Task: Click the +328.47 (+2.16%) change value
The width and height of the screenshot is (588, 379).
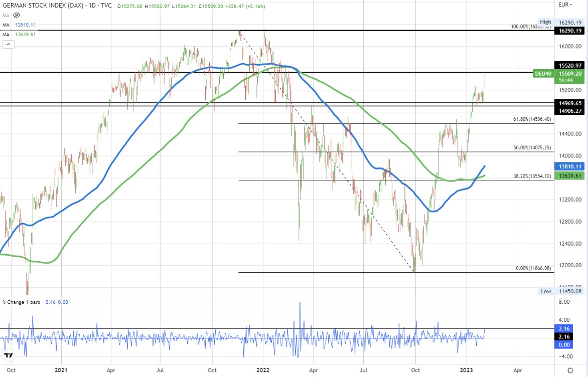Action: pos(246,7)
